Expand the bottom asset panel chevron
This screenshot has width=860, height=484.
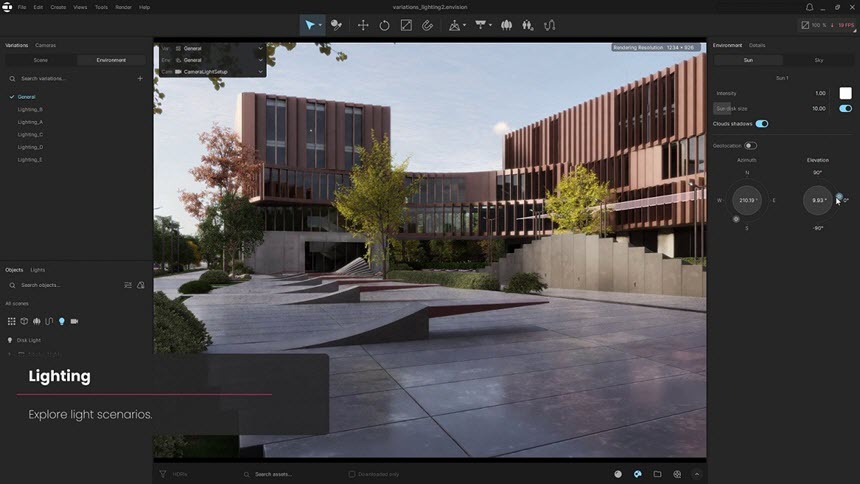tap(697, 474)
